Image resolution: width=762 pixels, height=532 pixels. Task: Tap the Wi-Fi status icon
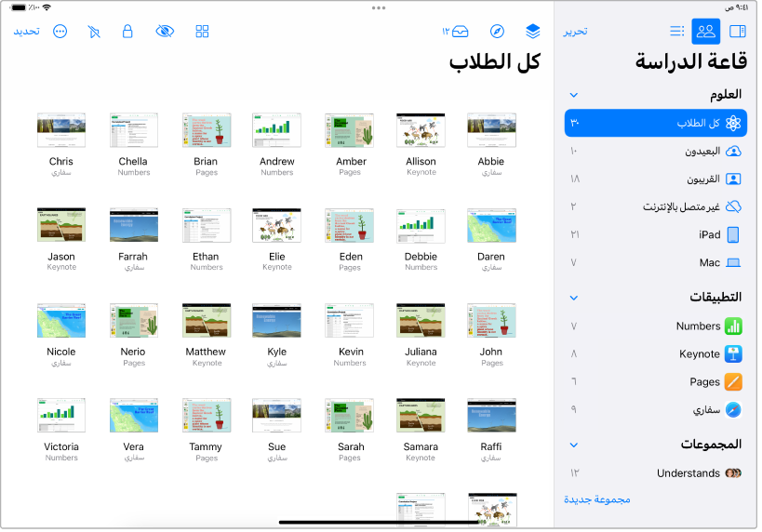[47, 7]
